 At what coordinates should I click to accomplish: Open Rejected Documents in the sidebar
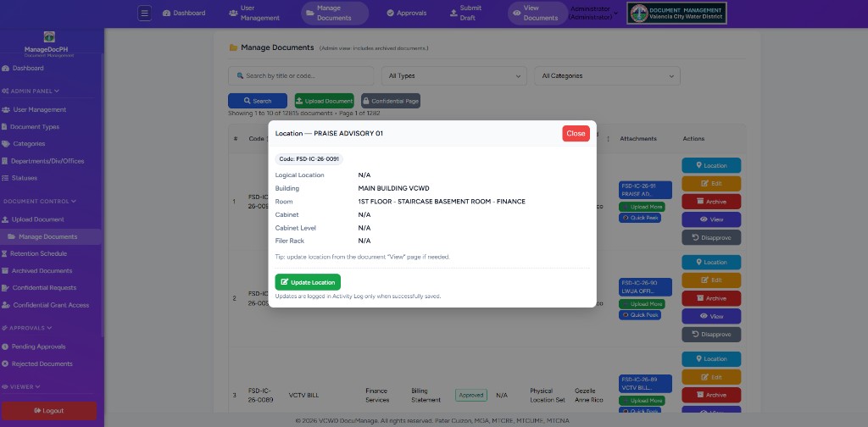click(36, 364)
